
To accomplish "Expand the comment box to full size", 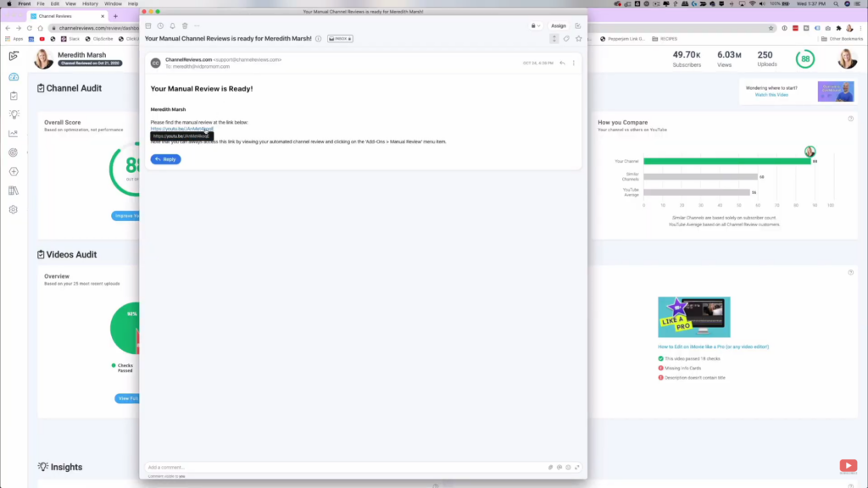I will pyautogui.click(x=576, y=468).
